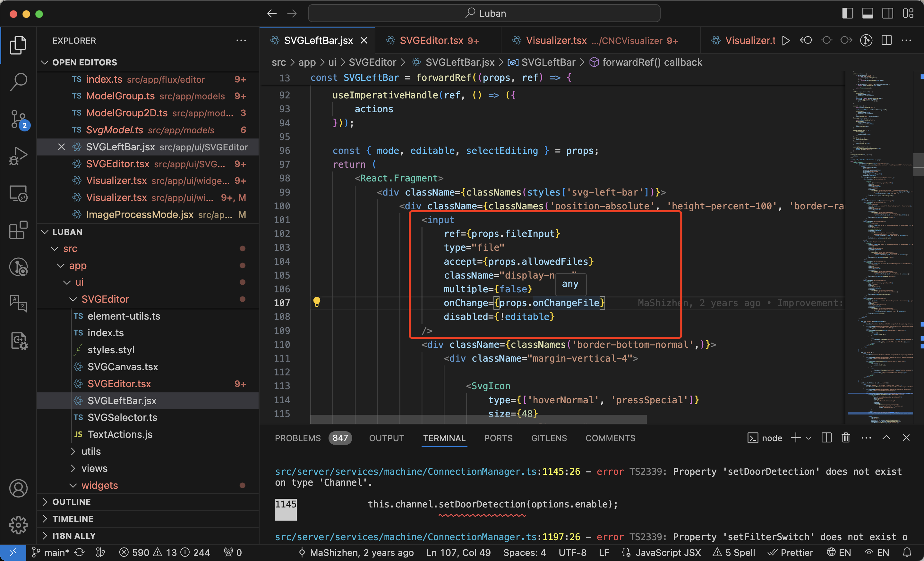Switch to the SVGEditor.tsx editor tab
924x561 pixels.
coord(431,40)
